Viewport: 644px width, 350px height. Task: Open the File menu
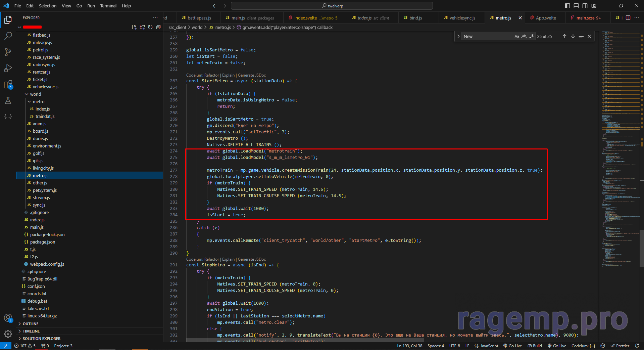[x=18, y=6]
